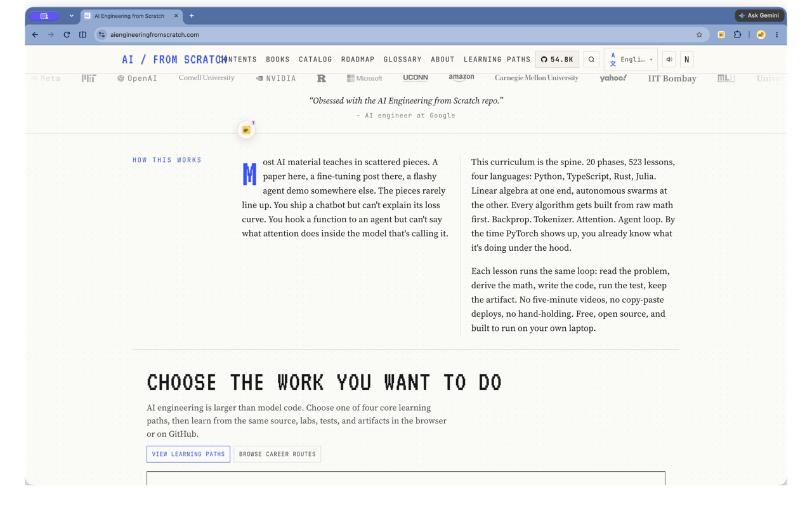Select the AI Engineering from Scratch tab
812x508 pixels.
click(132, 16)
